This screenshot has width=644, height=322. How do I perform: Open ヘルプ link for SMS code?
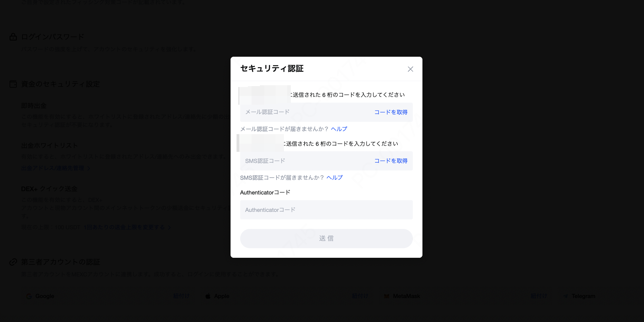tap(334, 178)
